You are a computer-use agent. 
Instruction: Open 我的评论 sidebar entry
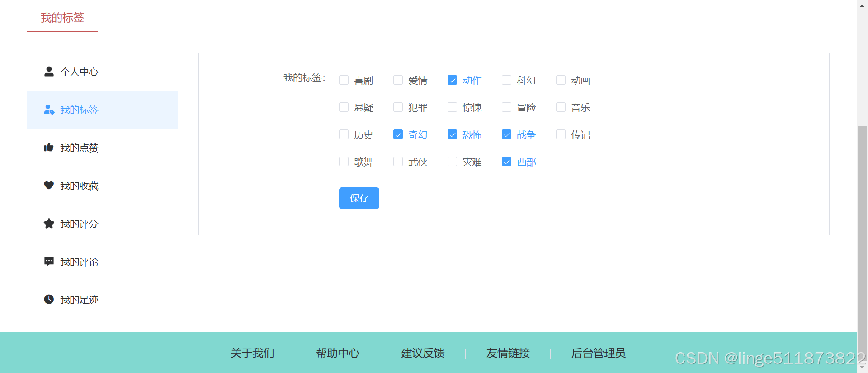(x=102, y=262)
